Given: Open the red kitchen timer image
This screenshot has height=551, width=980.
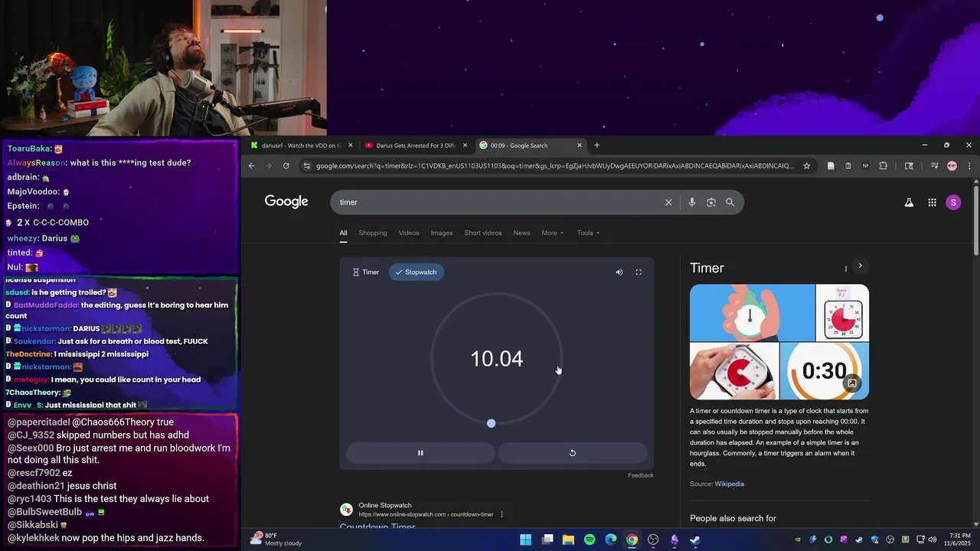Looking at the screenshot, I should click(x=733, y=371).
